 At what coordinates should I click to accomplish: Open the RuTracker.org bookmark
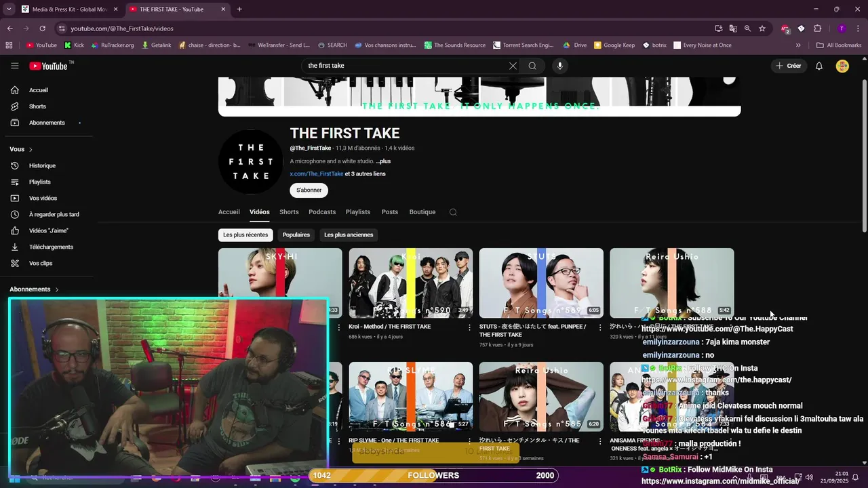coord(112,45)
